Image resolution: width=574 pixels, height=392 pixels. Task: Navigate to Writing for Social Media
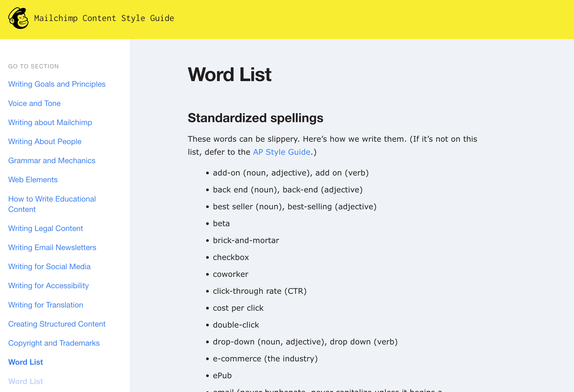[x=49, y=266]
